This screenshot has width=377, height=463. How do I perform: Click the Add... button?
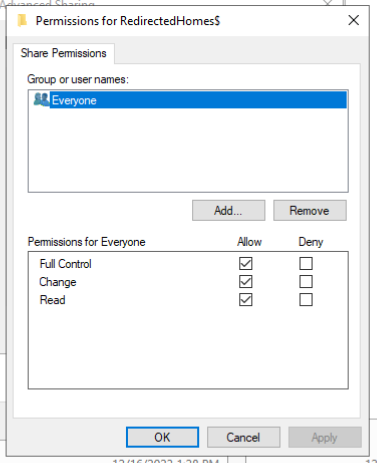pyautogui.click(x=229, y=210)
